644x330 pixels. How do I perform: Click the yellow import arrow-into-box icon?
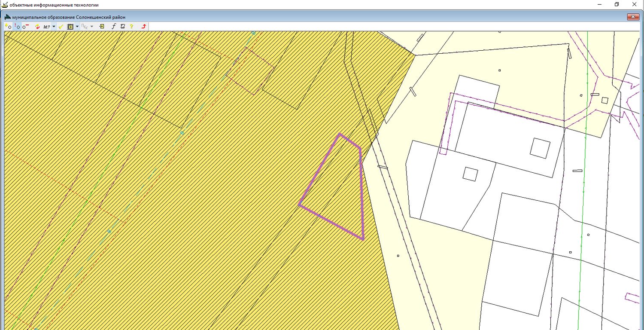(x=102, y=26)
